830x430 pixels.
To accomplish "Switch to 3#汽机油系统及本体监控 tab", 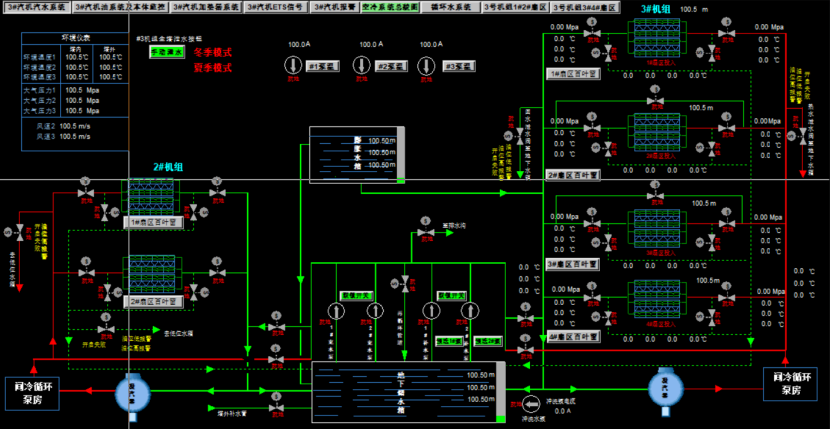I will coord(120,7).
